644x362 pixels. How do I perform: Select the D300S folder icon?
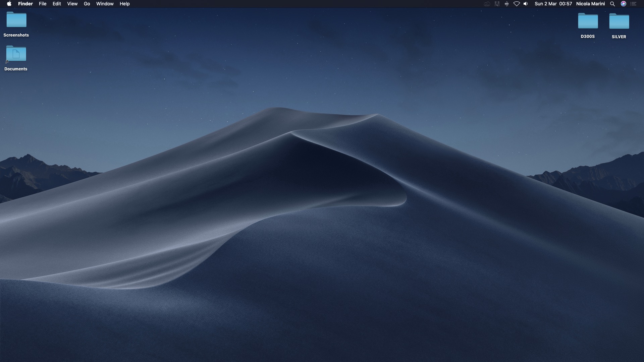point(588,21)
